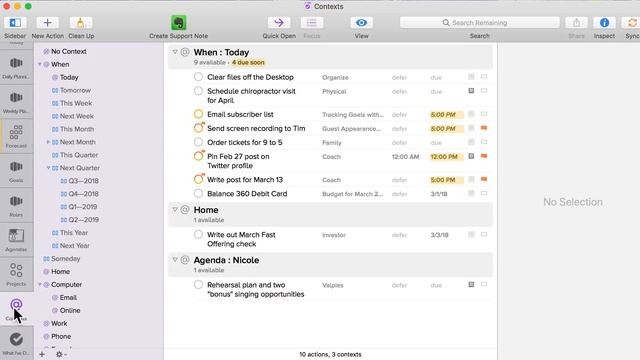Mark Email subscriber list as complete
640x360 pixels.
pyautogui.click(x=198, y=114)
